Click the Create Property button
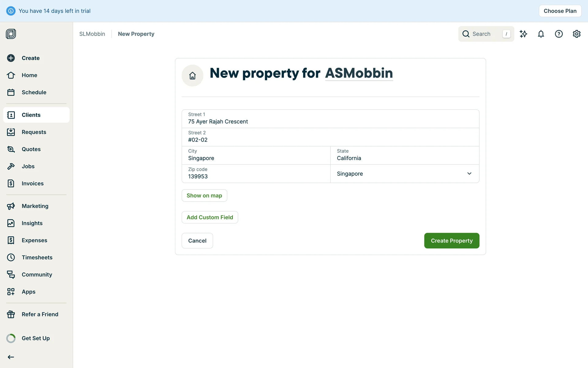 (x=451, y=241)
